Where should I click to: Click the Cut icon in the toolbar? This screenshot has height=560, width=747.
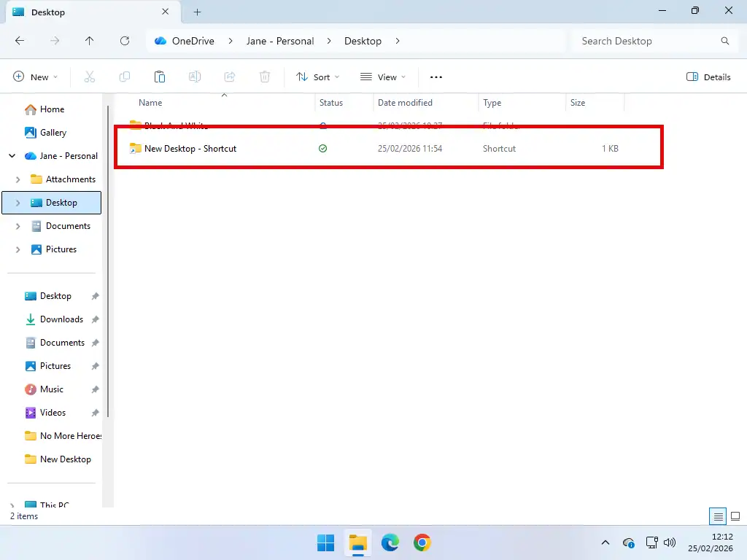pyautogui.click(x=89, y=77)
